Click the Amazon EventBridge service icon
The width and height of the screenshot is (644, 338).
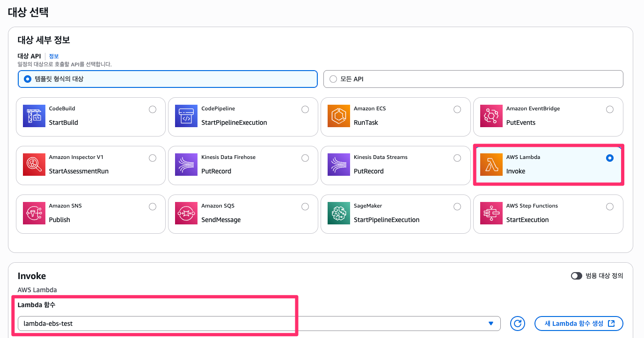coord(491,116)
